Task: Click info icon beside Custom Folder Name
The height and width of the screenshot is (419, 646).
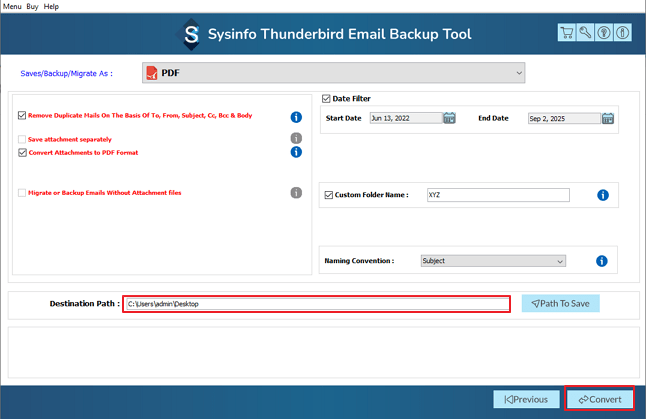Action: click(x=602, y=195)
